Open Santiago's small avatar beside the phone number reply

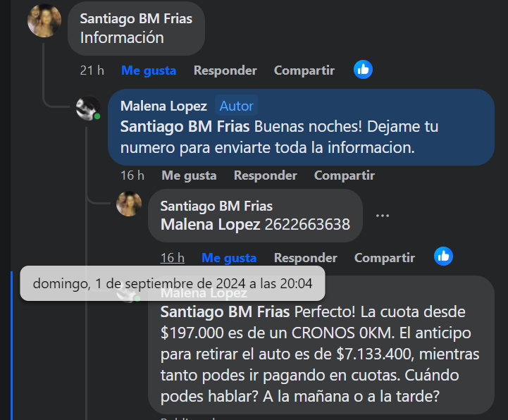click(x=128, y=204)
